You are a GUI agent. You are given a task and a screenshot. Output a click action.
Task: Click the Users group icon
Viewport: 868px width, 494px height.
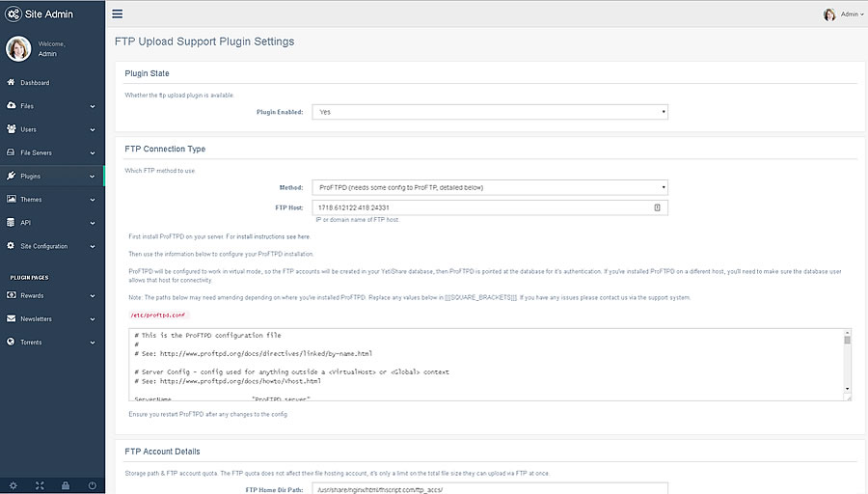[x=11, y=128]
